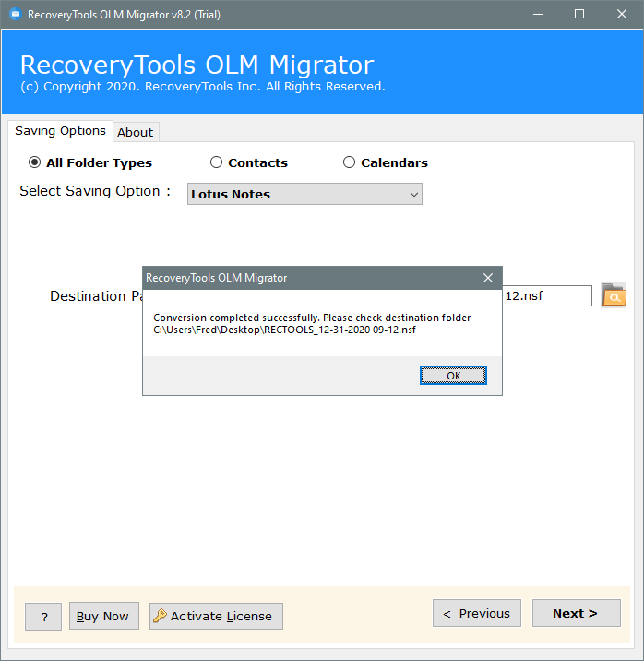The height and width of the screenshot is (661, 644).
Task: Click the Buy Now button
Action: (x=104, y=616)
